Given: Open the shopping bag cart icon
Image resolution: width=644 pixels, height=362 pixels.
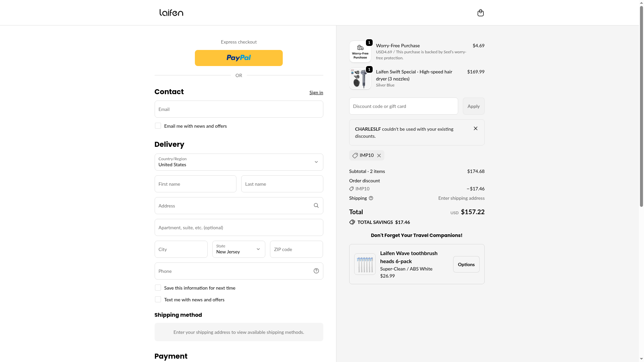Looking at the screenshot, I should point(480,13).
